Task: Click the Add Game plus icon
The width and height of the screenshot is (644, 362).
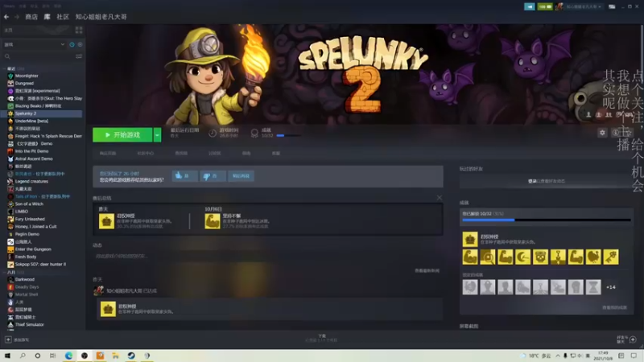Action: (x=8, y=339)
